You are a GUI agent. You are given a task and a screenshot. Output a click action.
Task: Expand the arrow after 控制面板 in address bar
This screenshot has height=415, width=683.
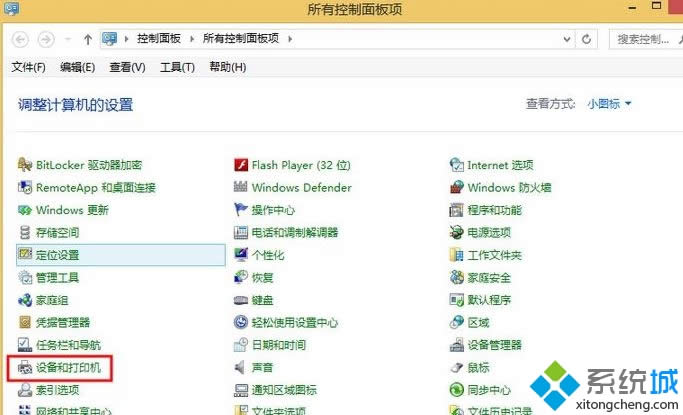[x=192, y=39]
